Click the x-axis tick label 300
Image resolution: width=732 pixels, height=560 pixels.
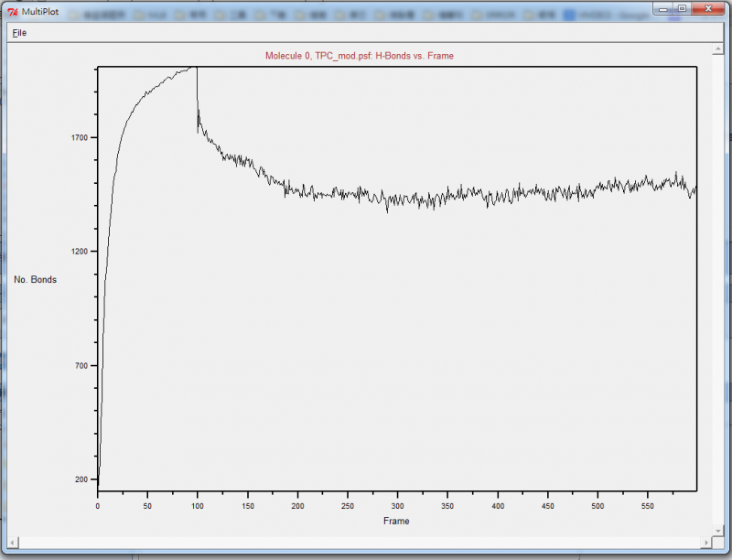tap(398, 506)
